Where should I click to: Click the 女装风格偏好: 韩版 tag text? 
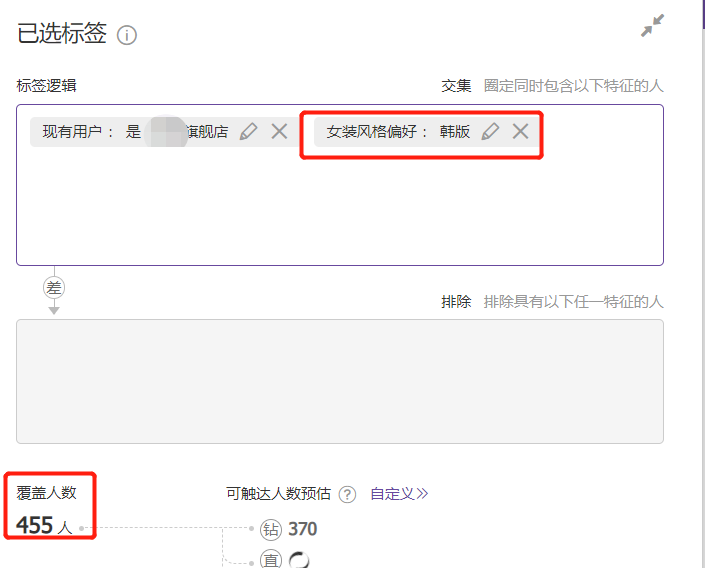(398, 132)
